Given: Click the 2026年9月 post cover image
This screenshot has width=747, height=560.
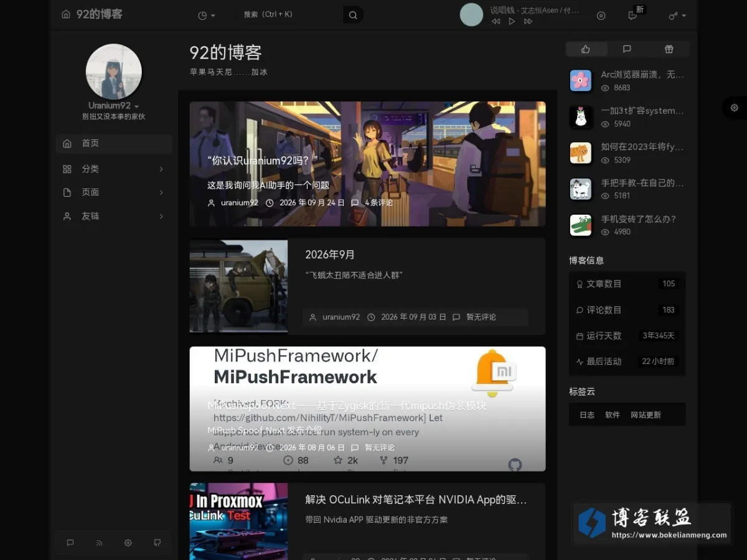Looking at the screenshot, I should point(239,286).
